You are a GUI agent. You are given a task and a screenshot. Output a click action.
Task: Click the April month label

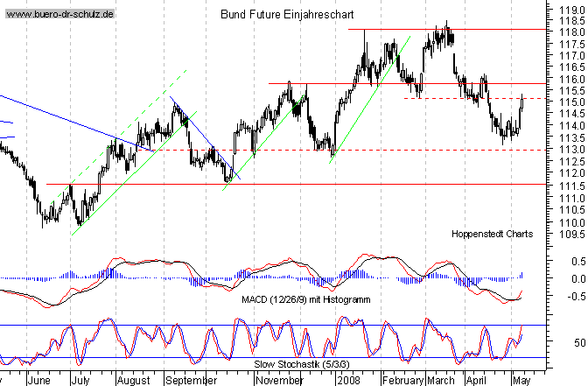[476, 381]
